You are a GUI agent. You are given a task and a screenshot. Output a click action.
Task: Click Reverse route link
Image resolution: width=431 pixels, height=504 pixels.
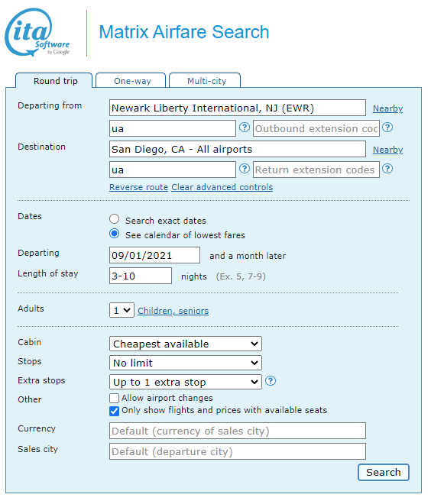coord(138,187)
